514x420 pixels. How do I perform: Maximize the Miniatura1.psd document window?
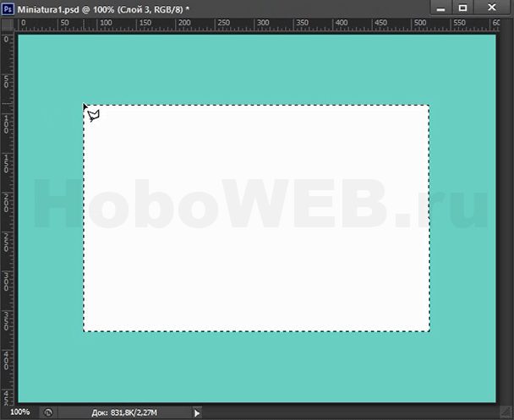(462, 8)
